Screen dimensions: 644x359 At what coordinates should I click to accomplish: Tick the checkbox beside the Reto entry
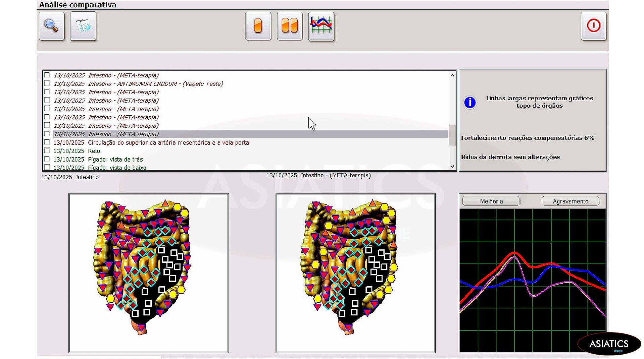point(47,151)
